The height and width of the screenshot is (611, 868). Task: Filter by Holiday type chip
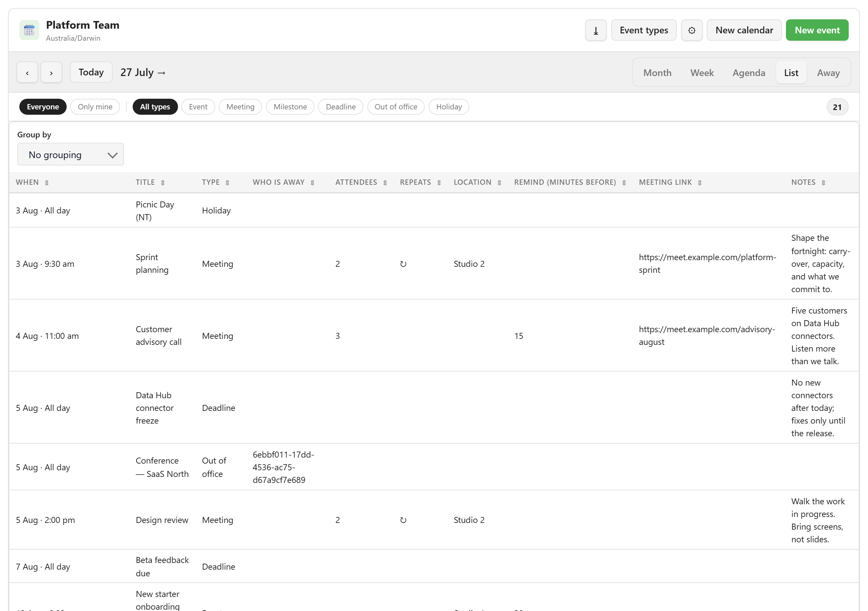(449, 107)
